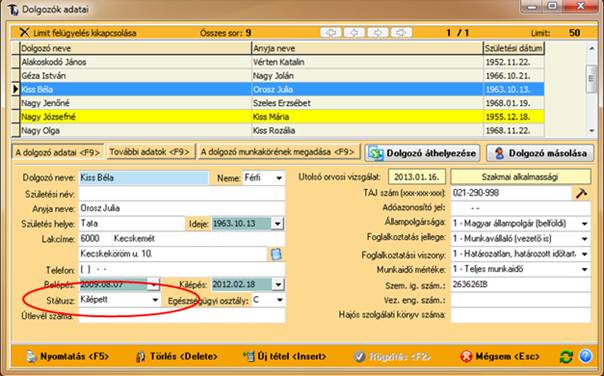
Task: Click the table scrollbar up arrow
Action: point(592,48)
